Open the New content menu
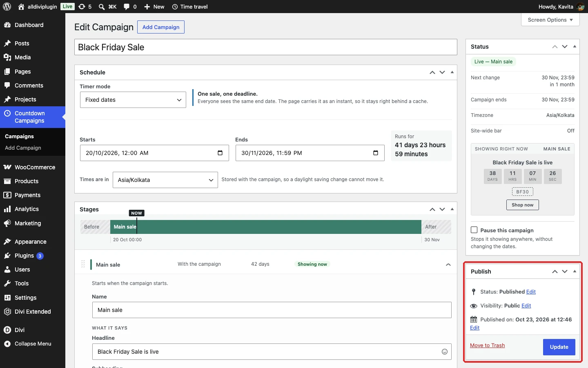Image resolution: width=588 pixels, height=368 pixels. pos(154,7)
